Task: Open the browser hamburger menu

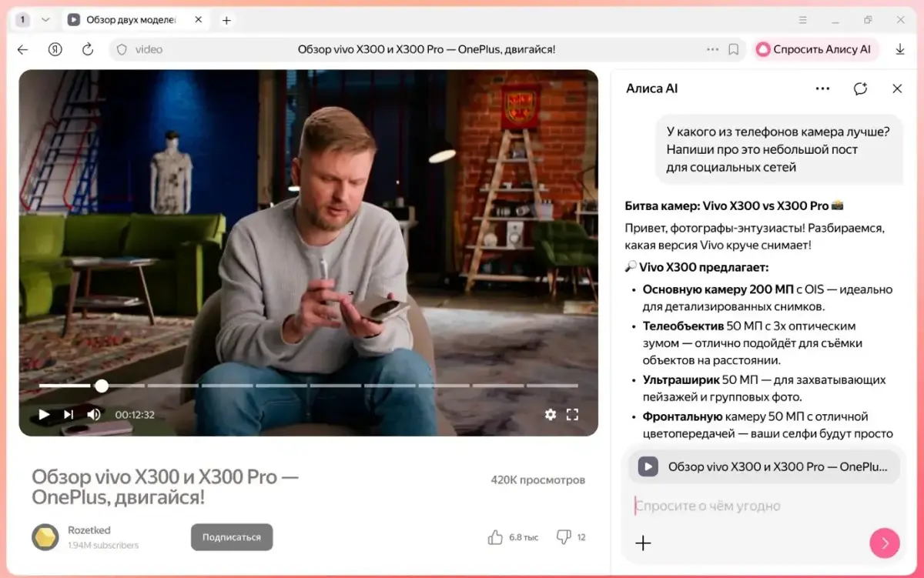Action: pos(804,20)
